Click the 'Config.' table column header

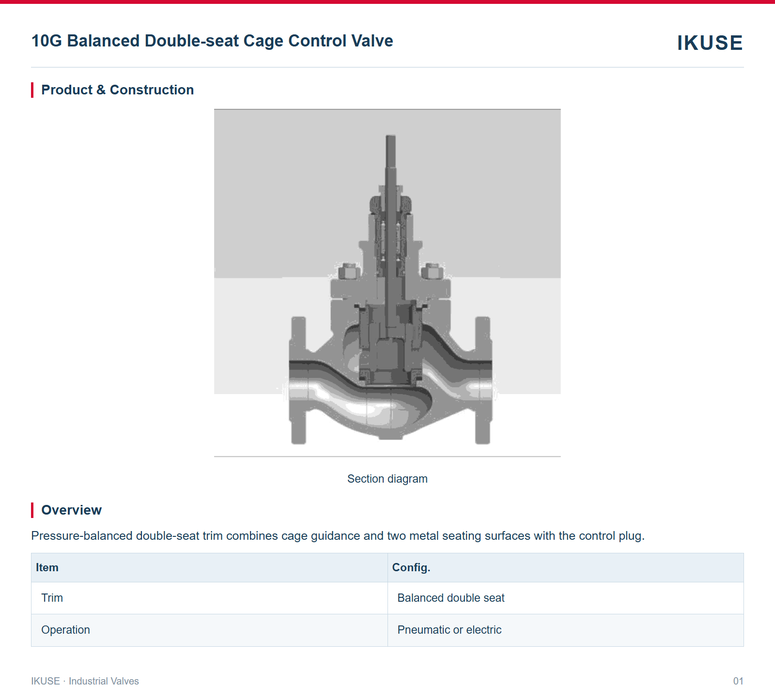click(565, 567)
